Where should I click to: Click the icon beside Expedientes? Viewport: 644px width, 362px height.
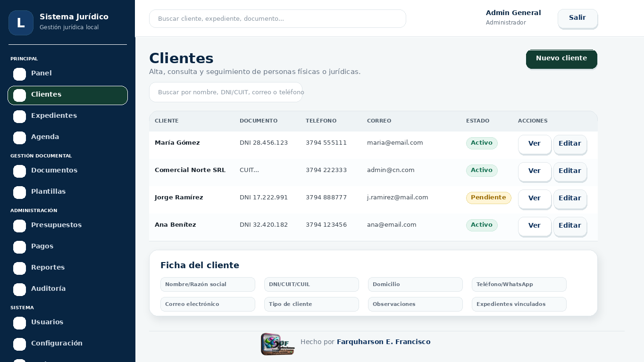pos(19,116)
